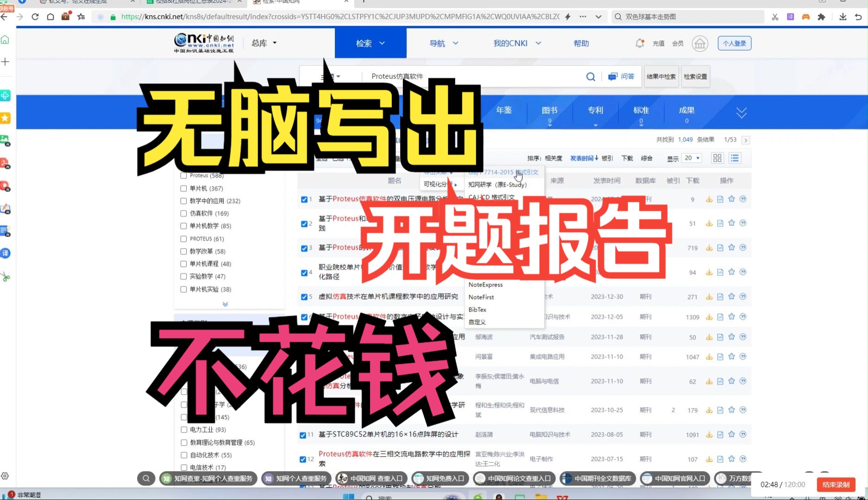
Task: Click the CNKI search input field
Action: coord(472,76)
